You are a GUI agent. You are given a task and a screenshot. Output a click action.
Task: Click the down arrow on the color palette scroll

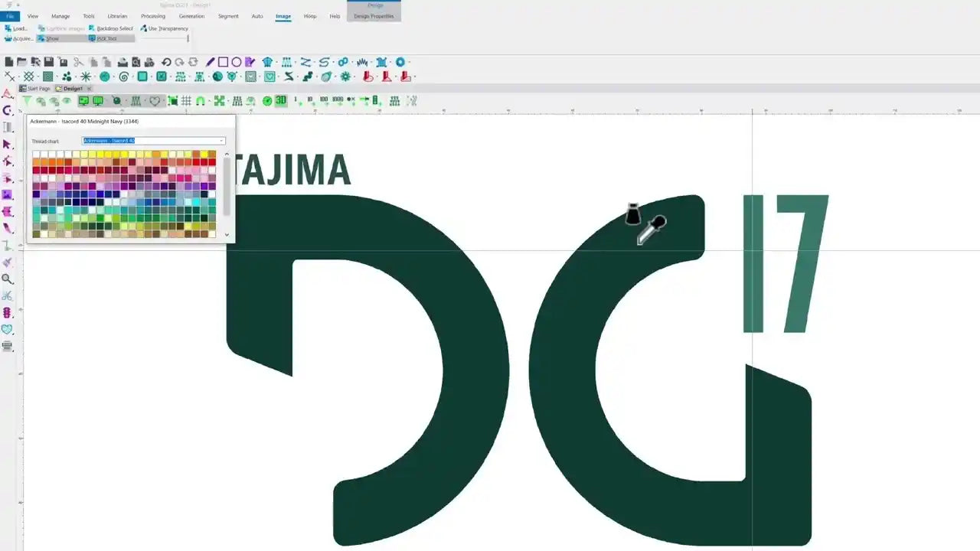tap(227, 235)
